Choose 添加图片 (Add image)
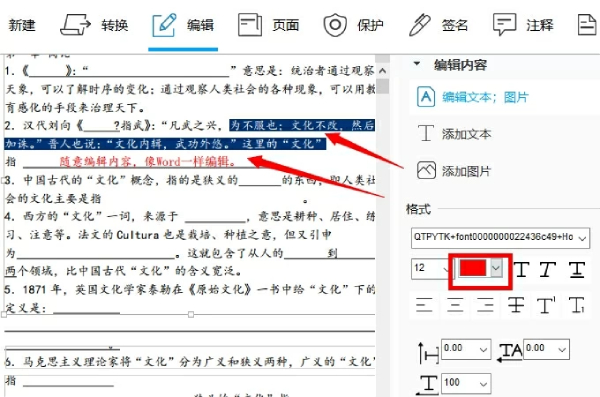Image resolution: width=600 pixels, height=397 pixels. (x=466, y=171)
